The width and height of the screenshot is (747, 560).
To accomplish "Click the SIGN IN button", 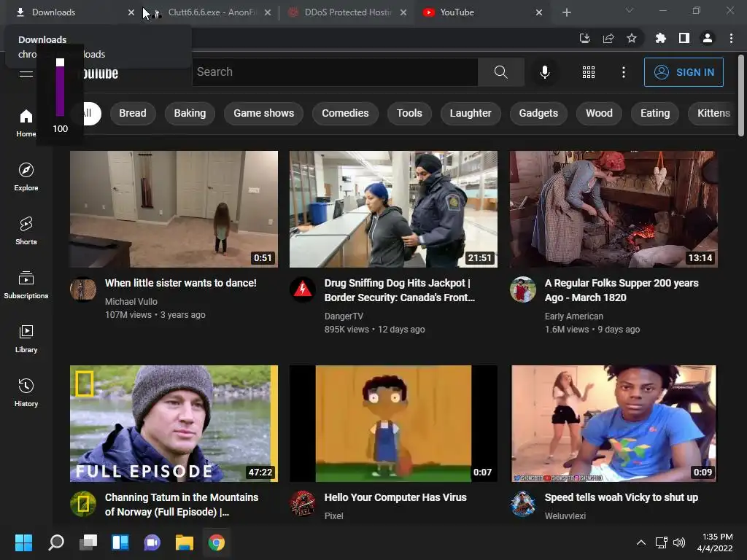I will tap(684, 72).
